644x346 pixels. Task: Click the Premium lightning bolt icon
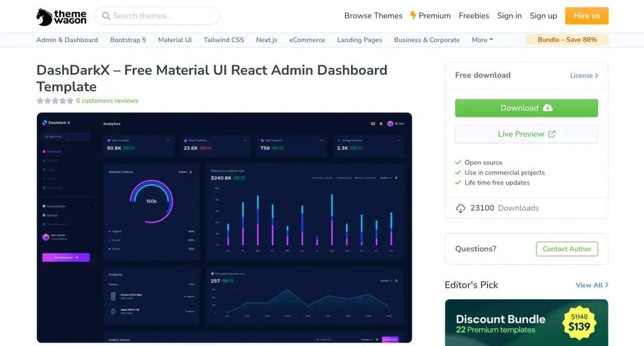(x=413, y=16)
